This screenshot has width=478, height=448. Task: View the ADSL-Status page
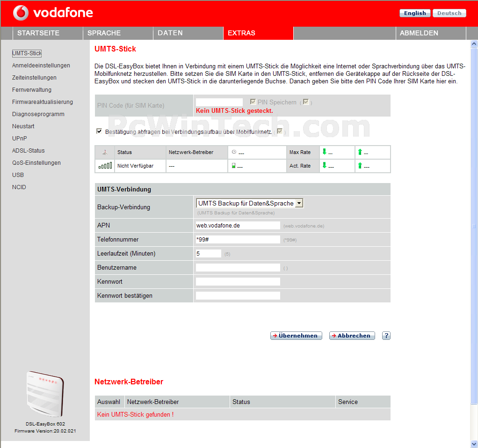tap(29, 151)
